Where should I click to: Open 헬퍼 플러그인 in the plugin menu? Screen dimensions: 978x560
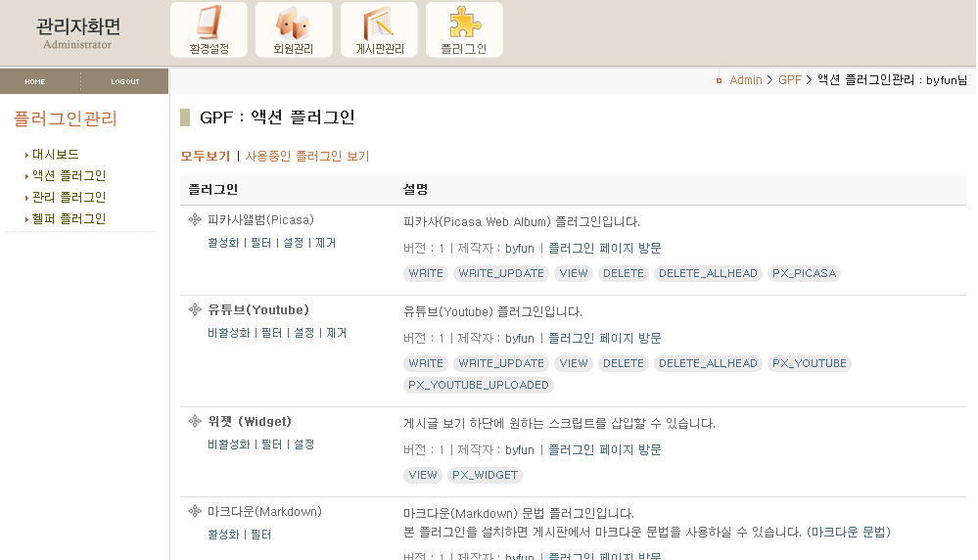click(70, 219)
